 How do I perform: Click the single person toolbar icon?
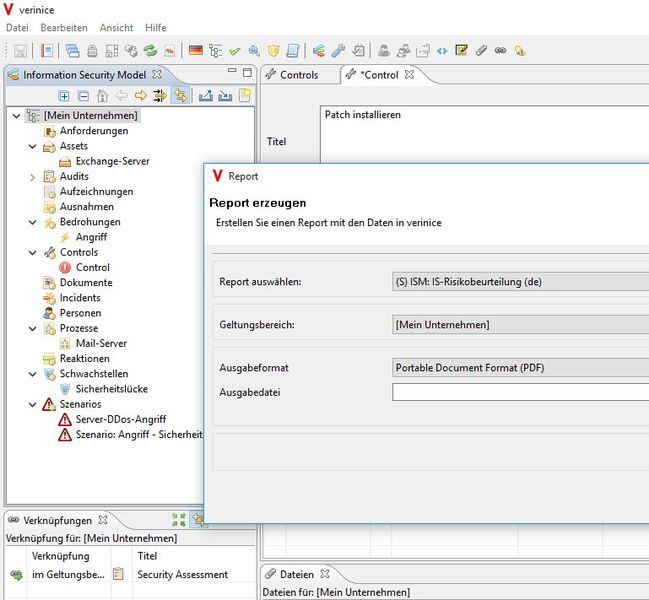click(384, 51)
